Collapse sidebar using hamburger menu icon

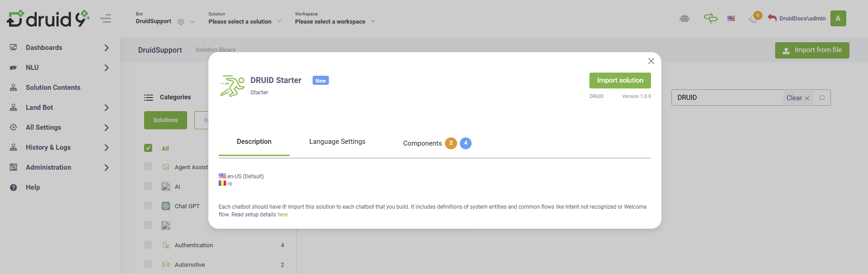tap(106, 19)
